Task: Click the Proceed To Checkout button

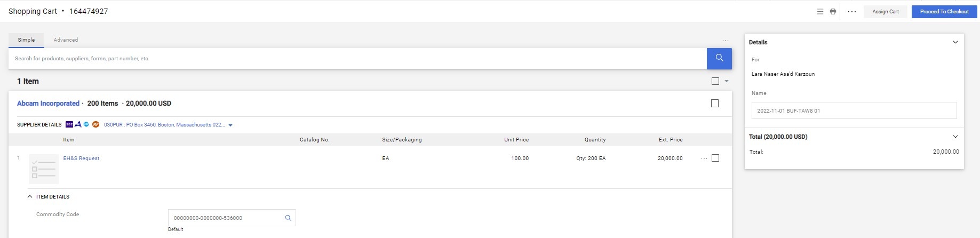Action: 944,12
